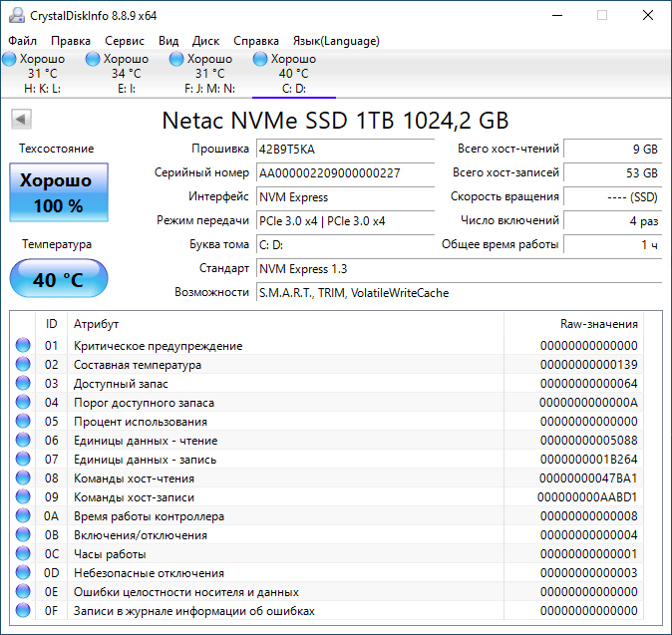
Task: Click status orb for Составная температура row
Action: (23, 364)
